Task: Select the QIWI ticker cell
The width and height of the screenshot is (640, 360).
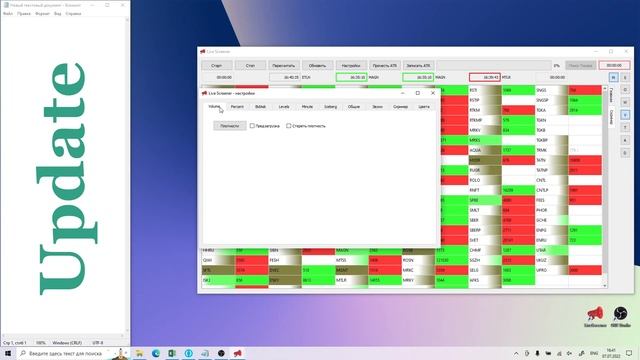Action: 218,260
